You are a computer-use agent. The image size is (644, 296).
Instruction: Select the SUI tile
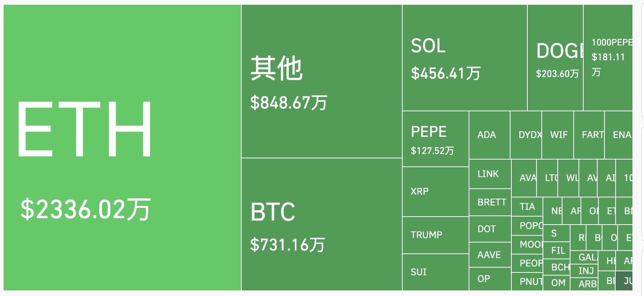(x=435, y=272)
